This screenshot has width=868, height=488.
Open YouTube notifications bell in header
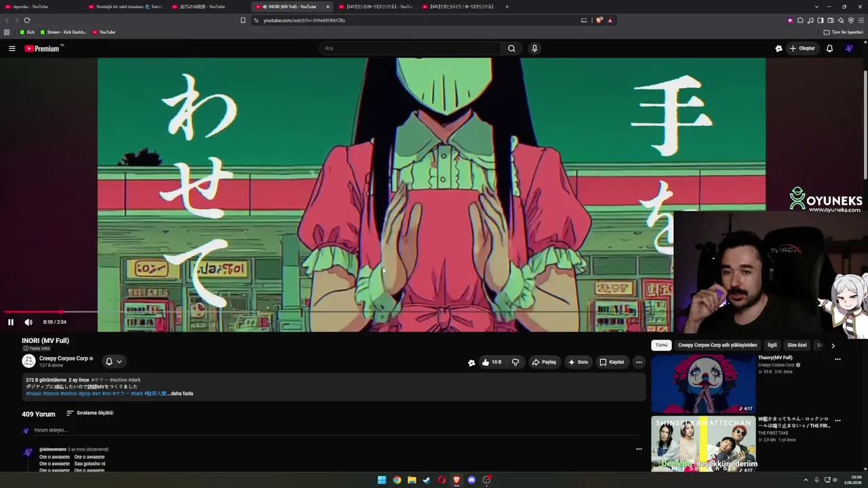coord(829,48)
